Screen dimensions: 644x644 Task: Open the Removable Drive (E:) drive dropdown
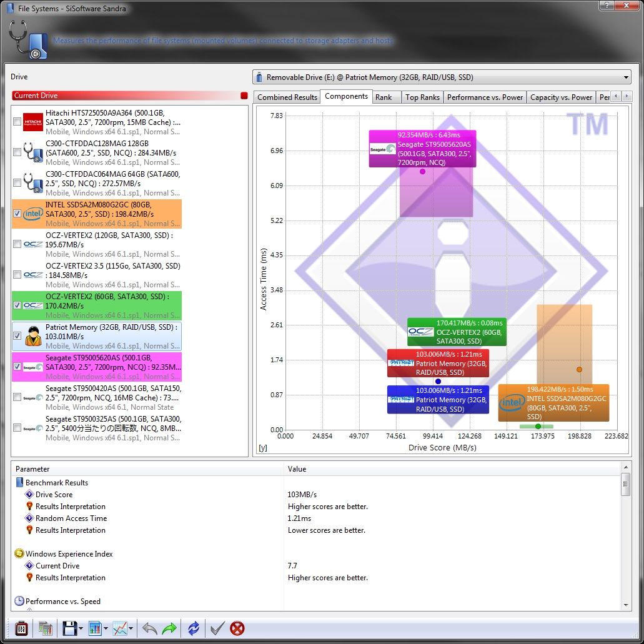click(x=442, y=77)
